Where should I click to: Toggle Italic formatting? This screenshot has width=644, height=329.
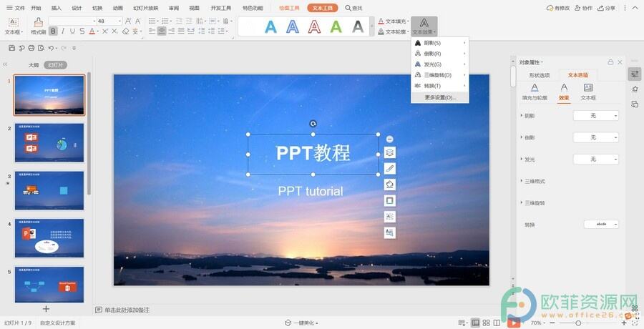(63, 31)
